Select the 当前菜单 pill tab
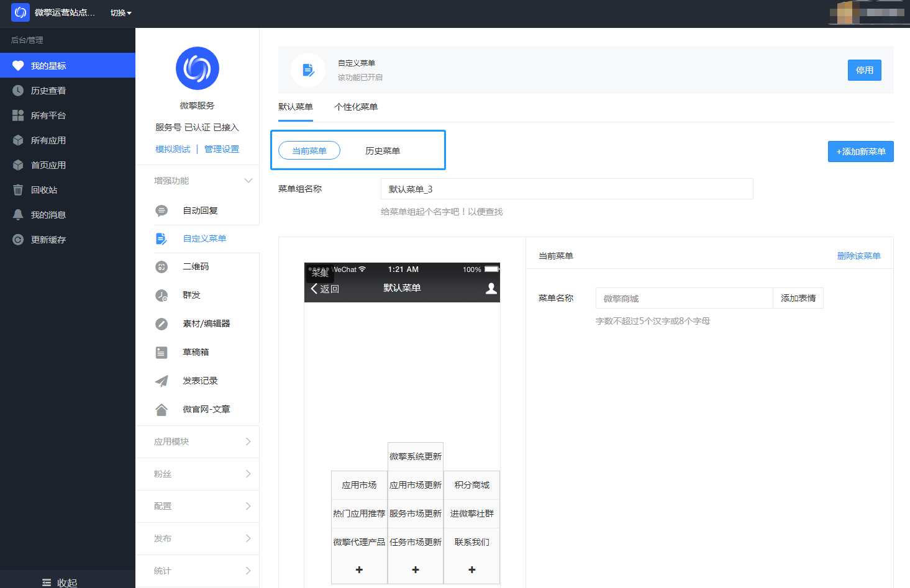The image size is (910, 588). click(x=309, y=151)
